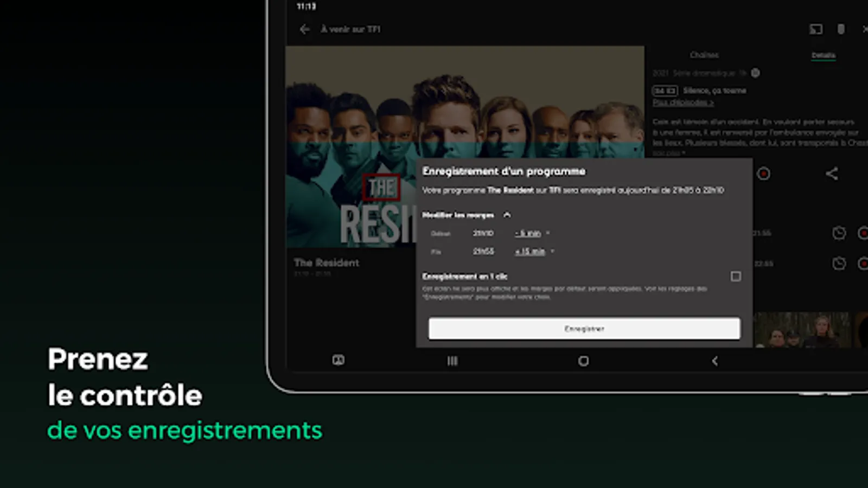The image size is (868, 488).
Task: Select the "Enregistrement d'un programme" dialog title
Action: point(504,171)
